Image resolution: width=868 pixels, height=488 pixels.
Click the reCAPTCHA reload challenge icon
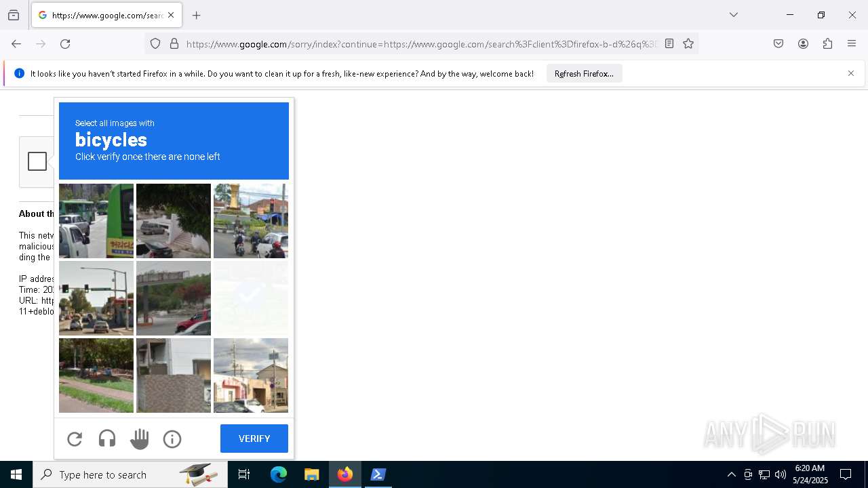click(x=75, y=439)
